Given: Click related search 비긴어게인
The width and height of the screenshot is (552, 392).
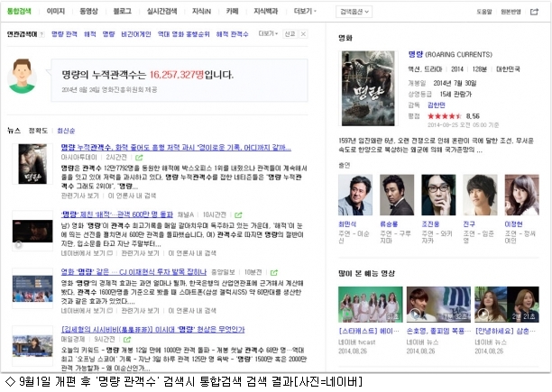Looking at the screenshot, I should 136,34.
